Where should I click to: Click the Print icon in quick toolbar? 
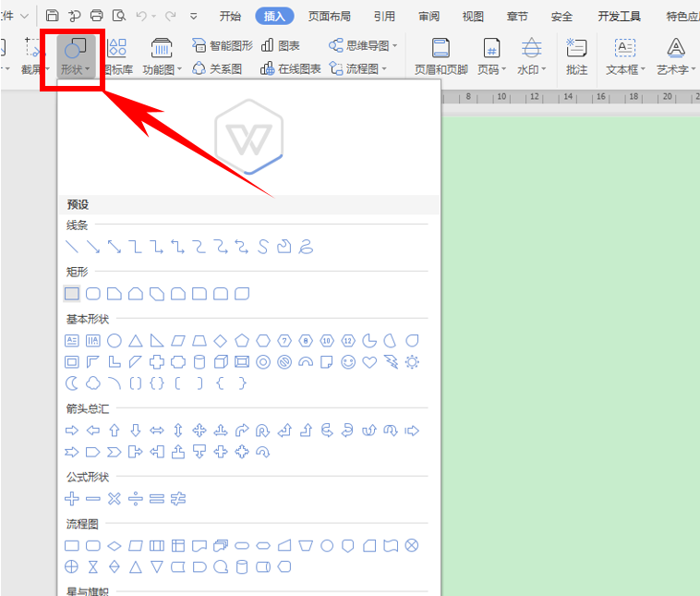click(x=96, y=16)
